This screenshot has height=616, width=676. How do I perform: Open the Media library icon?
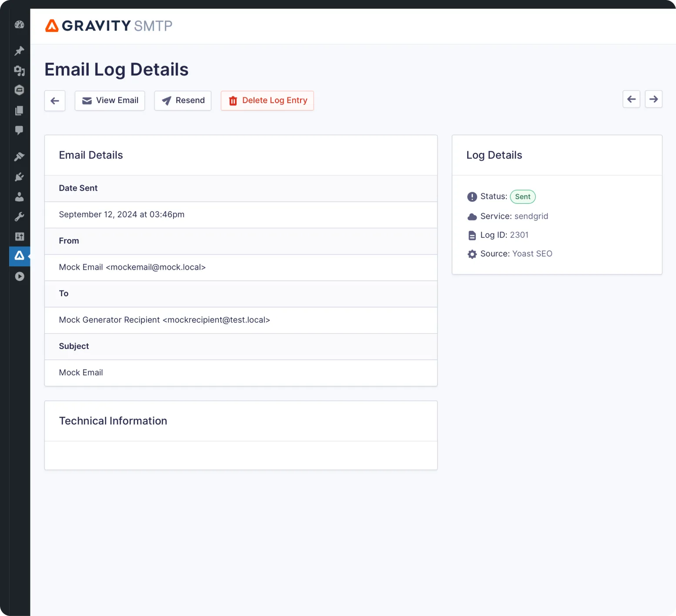click(x=19, y=71)
